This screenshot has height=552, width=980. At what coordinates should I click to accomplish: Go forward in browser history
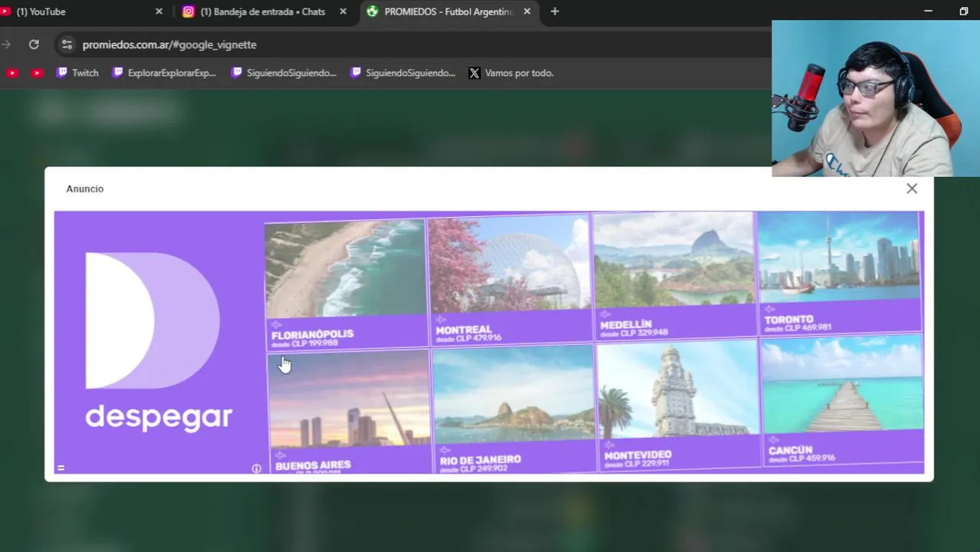(6, 44)
